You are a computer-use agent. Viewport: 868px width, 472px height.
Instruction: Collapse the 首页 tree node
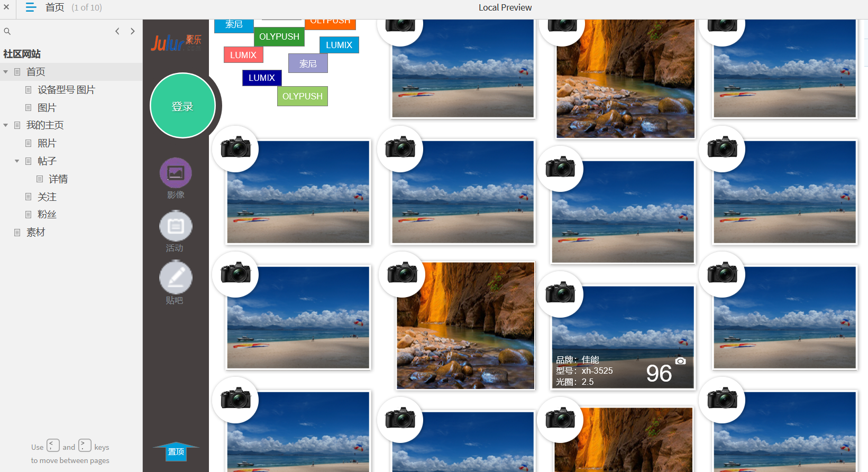click(x=6, y=72)
